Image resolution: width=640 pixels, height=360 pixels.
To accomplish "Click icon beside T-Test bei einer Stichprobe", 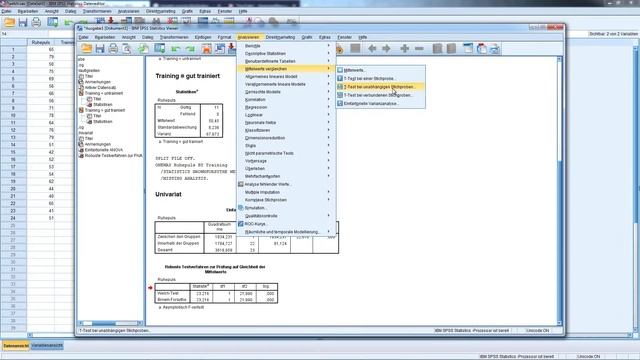I will pos(340,78).
